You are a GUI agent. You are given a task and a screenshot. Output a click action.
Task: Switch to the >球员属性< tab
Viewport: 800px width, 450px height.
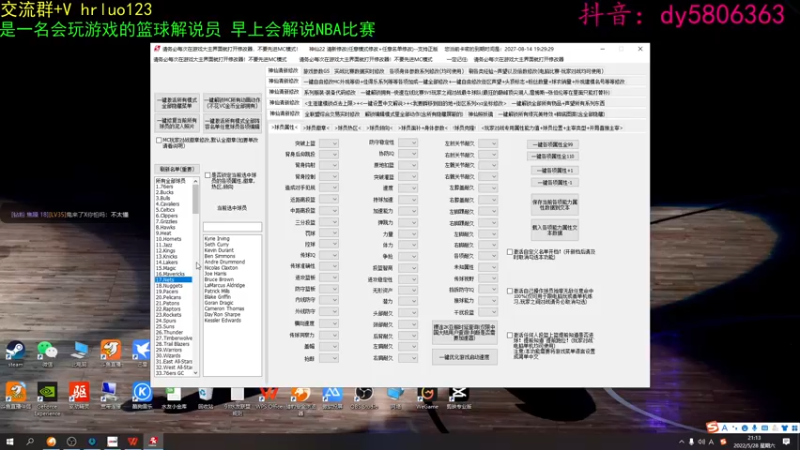pyautogui.click(x=284, y=127)
